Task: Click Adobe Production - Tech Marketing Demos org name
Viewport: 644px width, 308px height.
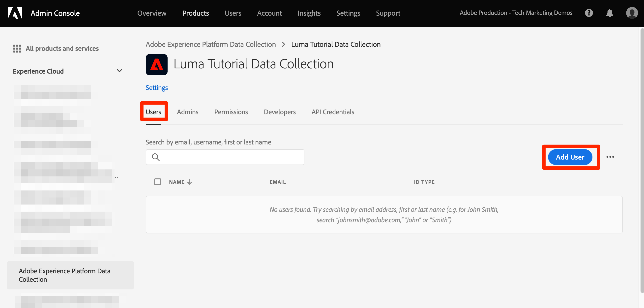Action: 516,13
